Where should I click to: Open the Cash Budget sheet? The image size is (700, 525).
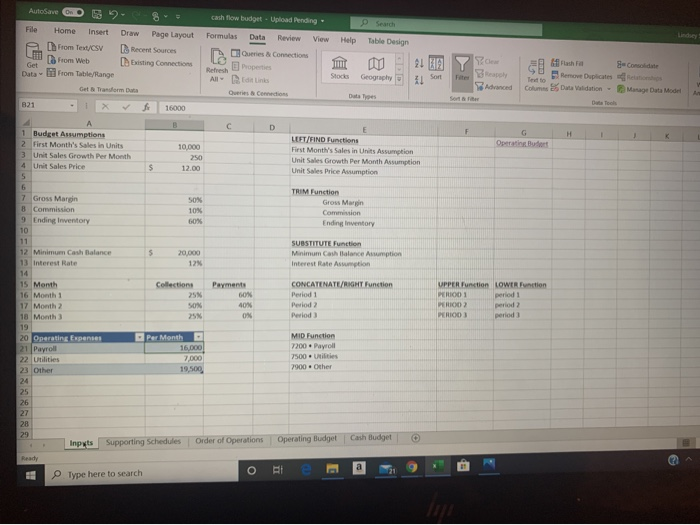(371, 437)
